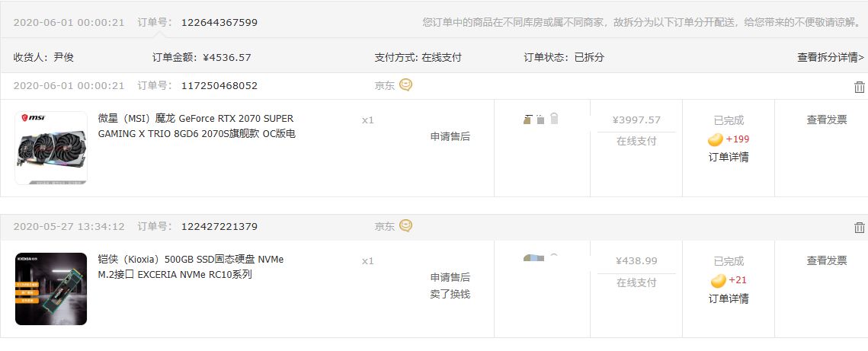Delete the order 117250468052 via trash icon

[860, 87]
